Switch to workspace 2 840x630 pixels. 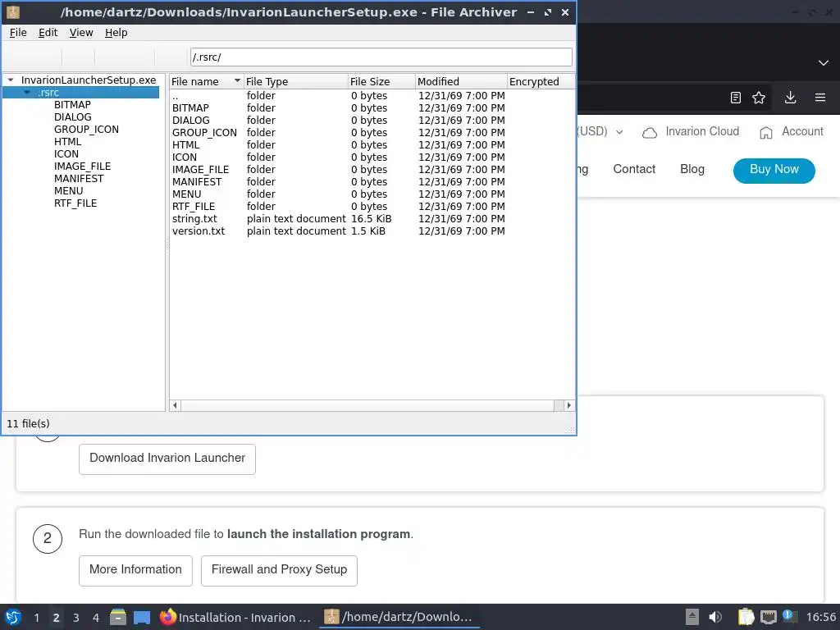pyautogui.click(x=57, y=617)
